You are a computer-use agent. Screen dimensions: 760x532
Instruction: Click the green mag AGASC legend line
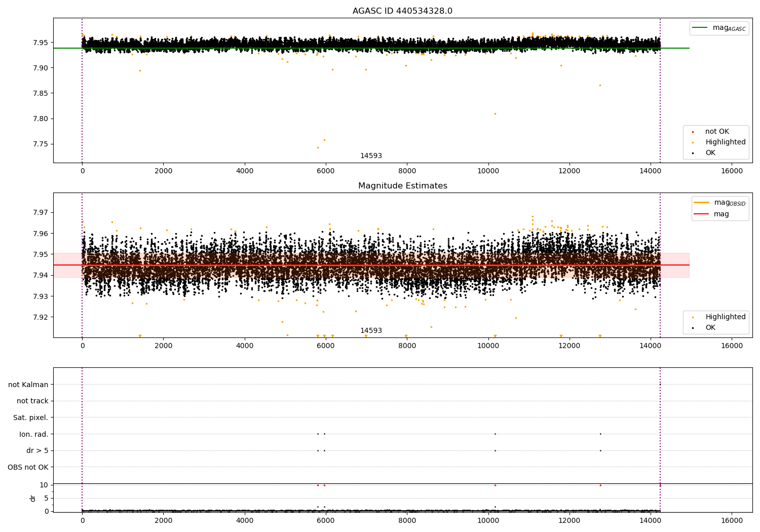click(x=701, y=28)
